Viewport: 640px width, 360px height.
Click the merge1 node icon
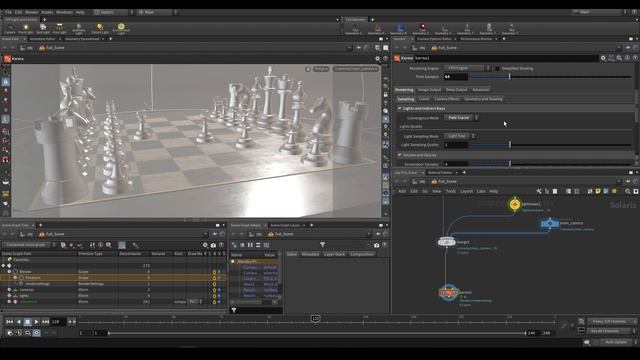point(447,242)
